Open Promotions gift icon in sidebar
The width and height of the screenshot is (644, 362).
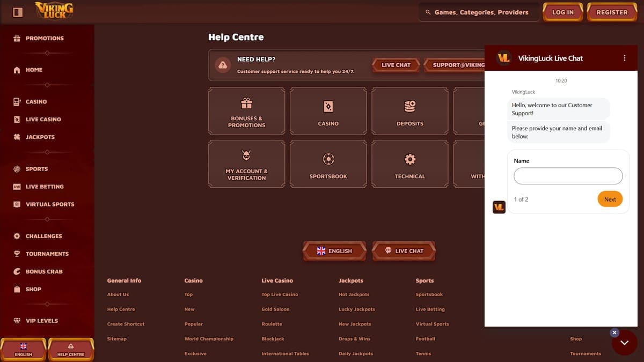17,38
